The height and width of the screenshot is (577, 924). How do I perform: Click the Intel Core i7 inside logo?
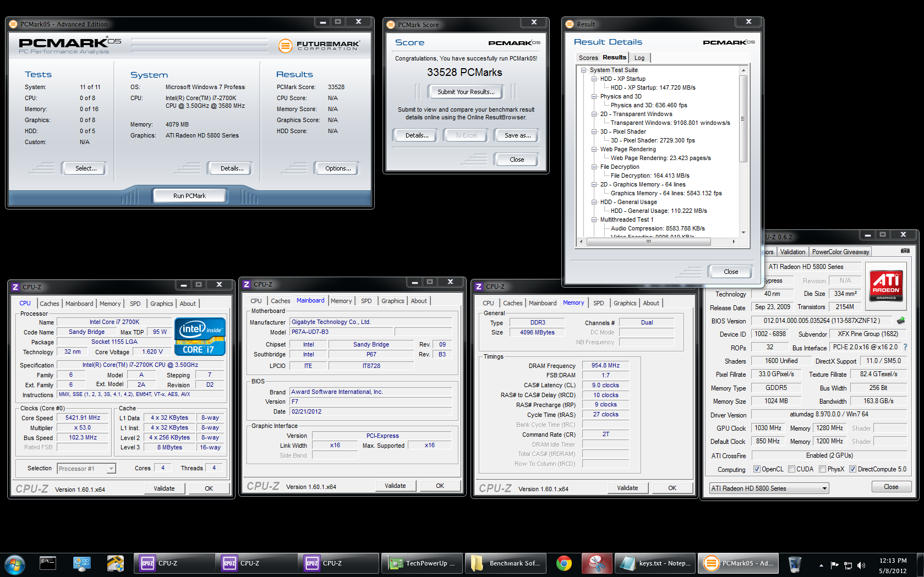pos(200,336)
